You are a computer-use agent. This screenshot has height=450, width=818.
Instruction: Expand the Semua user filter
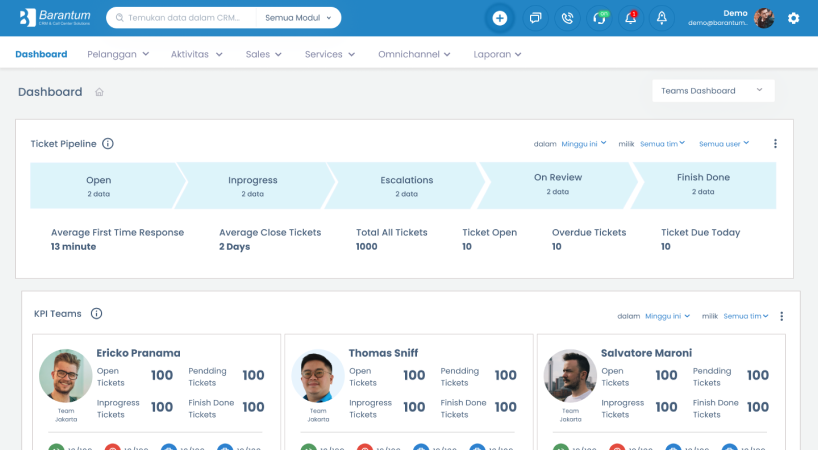click(x=724, y=144)
